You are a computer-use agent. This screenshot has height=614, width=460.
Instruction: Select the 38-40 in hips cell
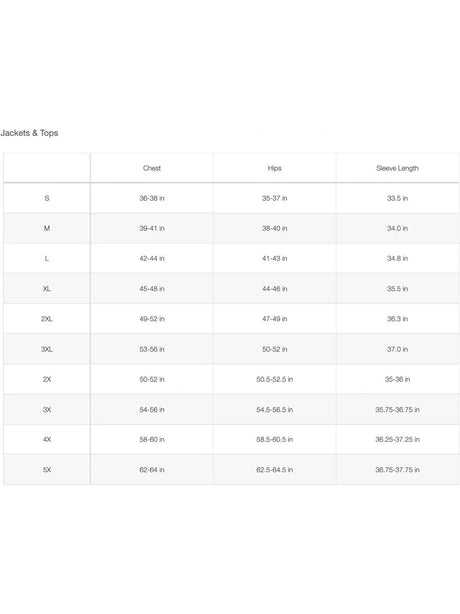click(274, 228)
